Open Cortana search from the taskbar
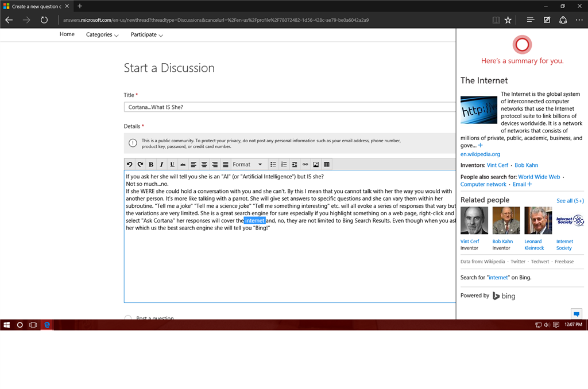 tap(20, 325)
